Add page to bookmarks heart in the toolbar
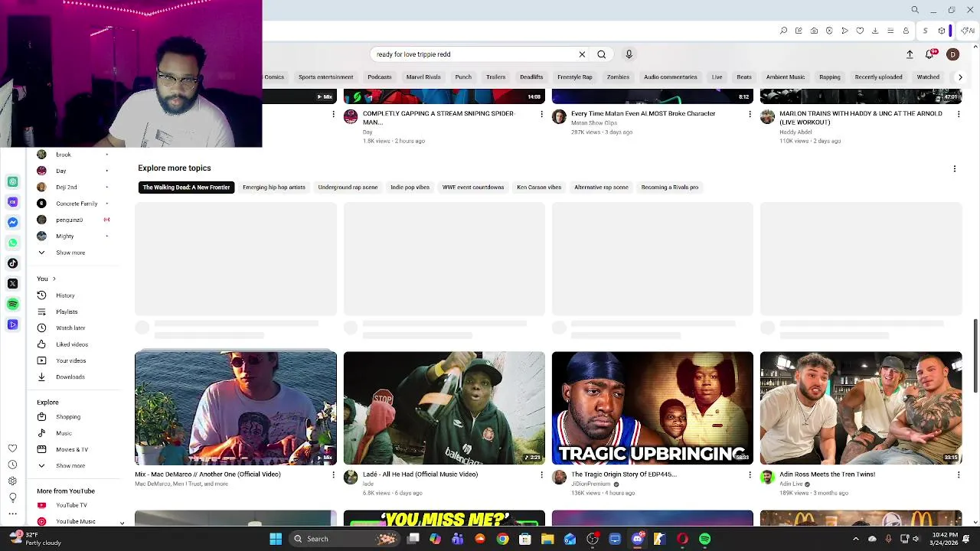Screen dimensions: 980x551 tap(860, 31)
